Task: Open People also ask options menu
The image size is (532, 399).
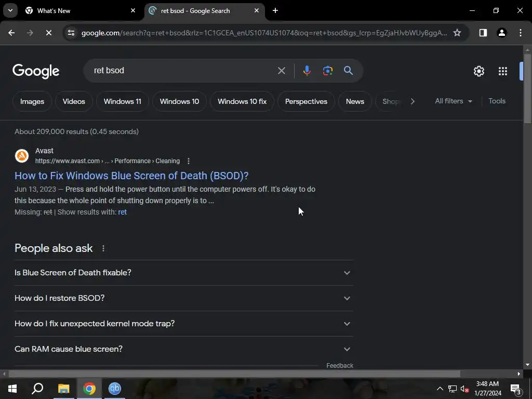Action: pos(103,248)
